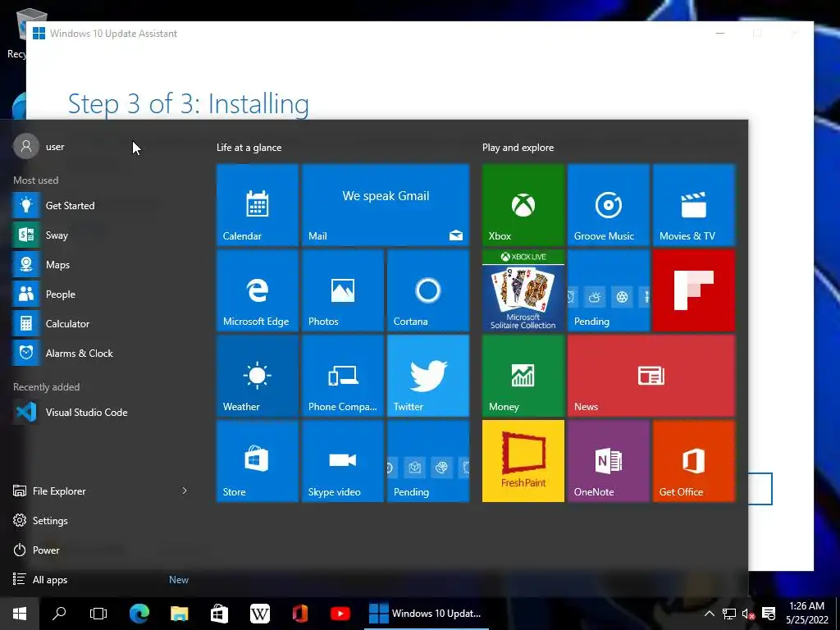The height and width of the screenshot is (630, 840).
Task: Click the Play and explore group header
Action: click(518, 148)
